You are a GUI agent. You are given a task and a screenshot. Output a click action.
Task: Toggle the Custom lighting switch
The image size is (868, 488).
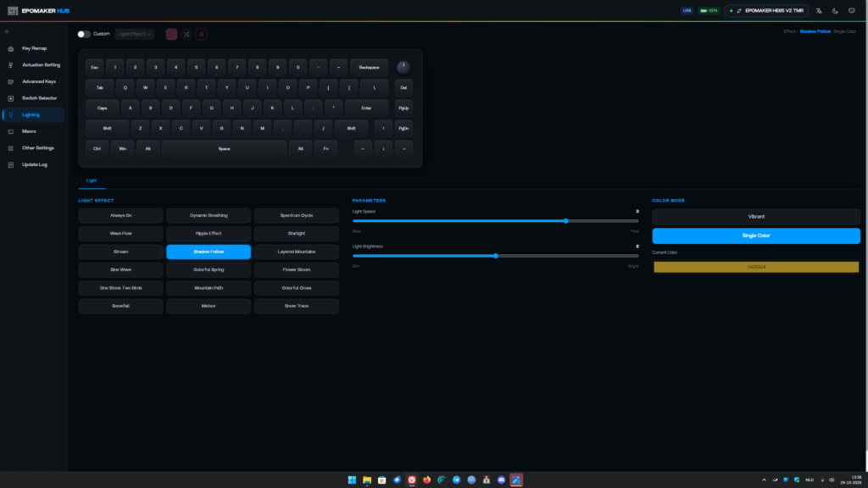[84, 34]
